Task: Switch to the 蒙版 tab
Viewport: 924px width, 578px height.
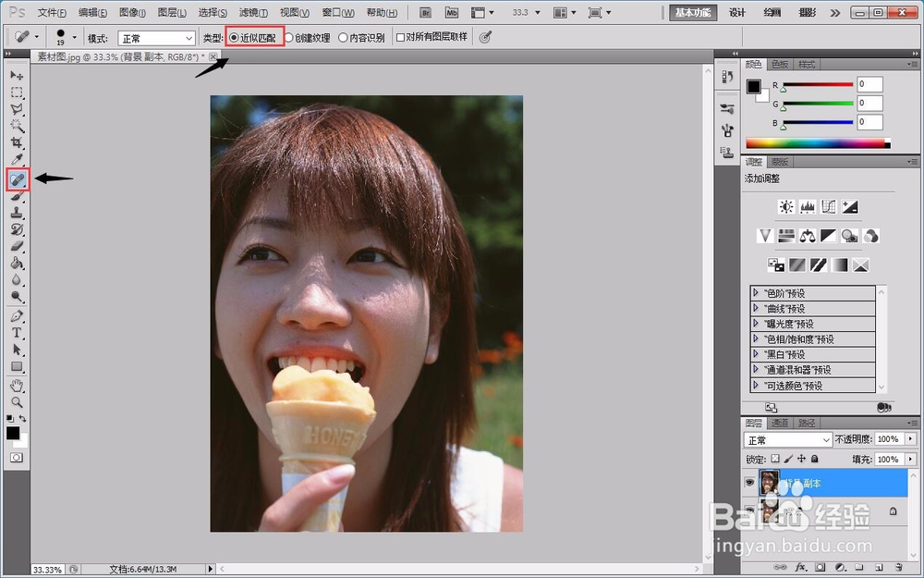Action: point(780,162)
